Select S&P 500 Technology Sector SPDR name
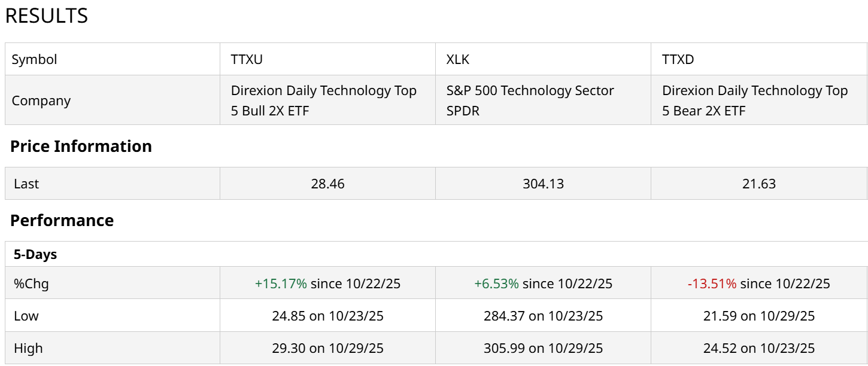This screenshot has width=868, height=366. (530, 100)
